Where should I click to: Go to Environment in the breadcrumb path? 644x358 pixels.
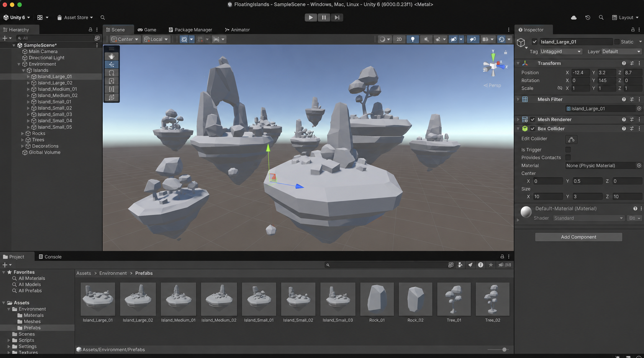[x=113, y=273]
